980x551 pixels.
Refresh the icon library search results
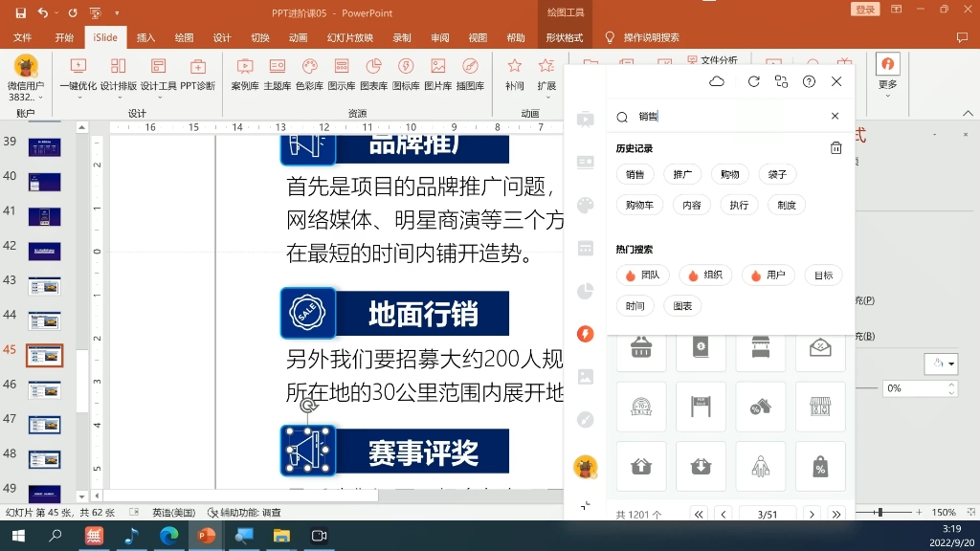[754, 82]
